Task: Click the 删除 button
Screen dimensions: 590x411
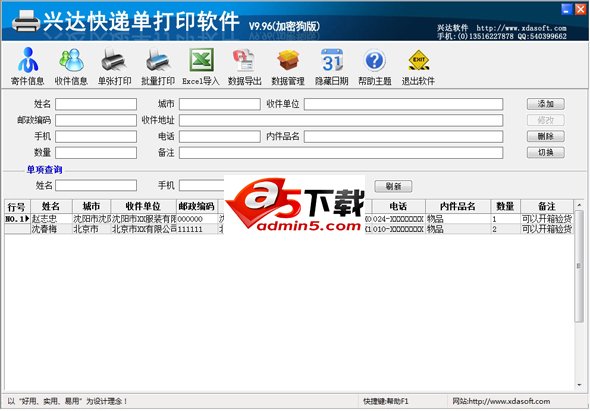Action: coord(546,136)
